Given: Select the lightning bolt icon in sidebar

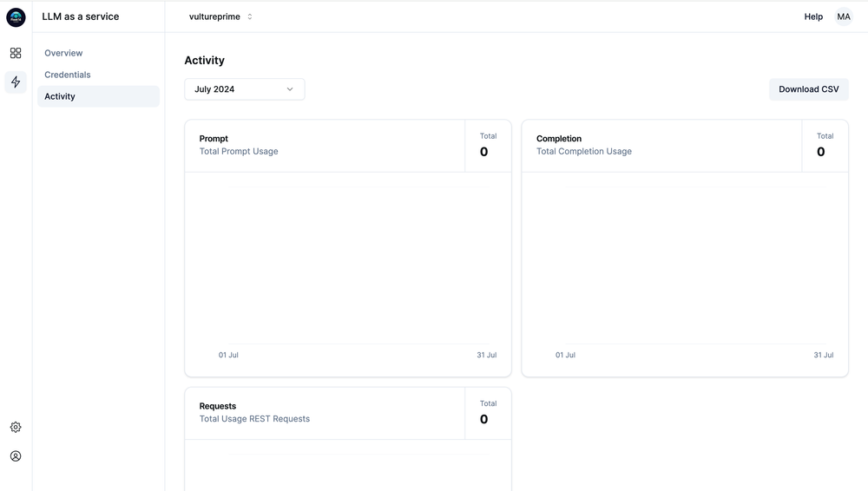Looking at the screenshot, I should click(16, 82).
